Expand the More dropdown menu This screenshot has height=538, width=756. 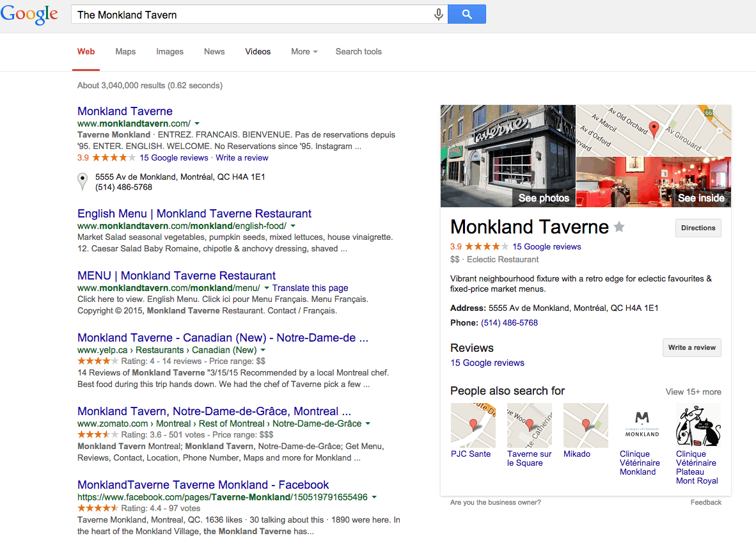[x=304, y=52]
